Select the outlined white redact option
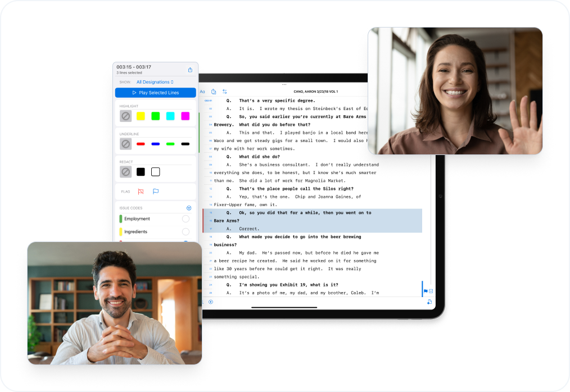This screenshot has width=570, height=392. [x=155, y=172]
